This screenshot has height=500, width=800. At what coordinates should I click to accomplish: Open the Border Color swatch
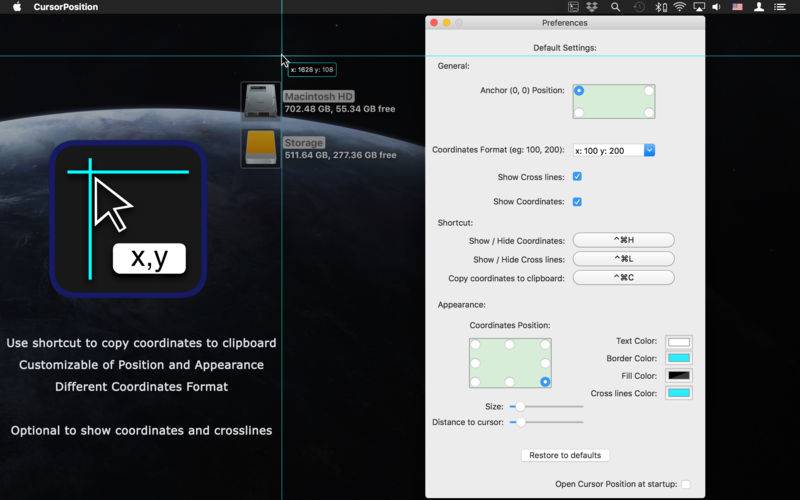(x=679, y=358)
